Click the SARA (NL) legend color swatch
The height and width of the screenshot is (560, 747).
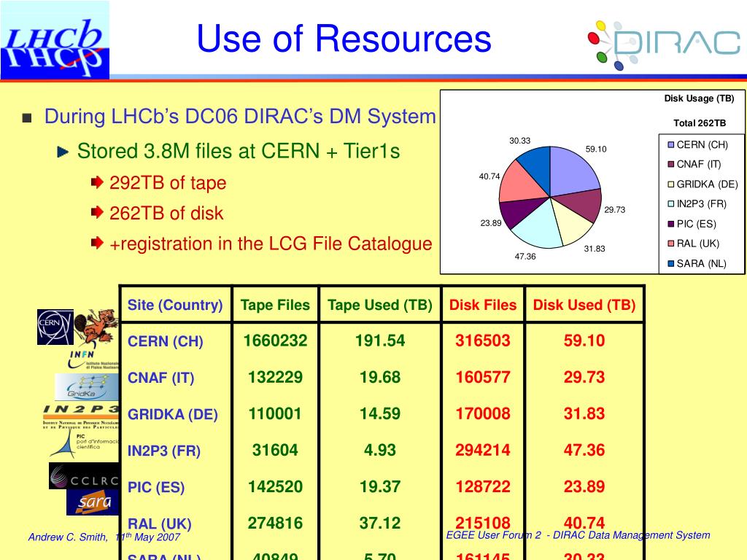coord(671,263)
